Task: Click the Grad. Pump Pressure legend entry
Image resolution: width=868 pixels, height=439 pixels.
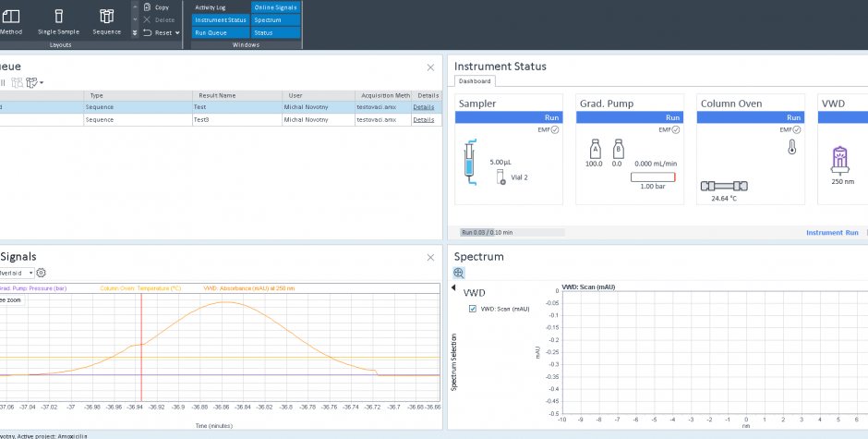Action: pyautogui.click(x=33, y=288)
